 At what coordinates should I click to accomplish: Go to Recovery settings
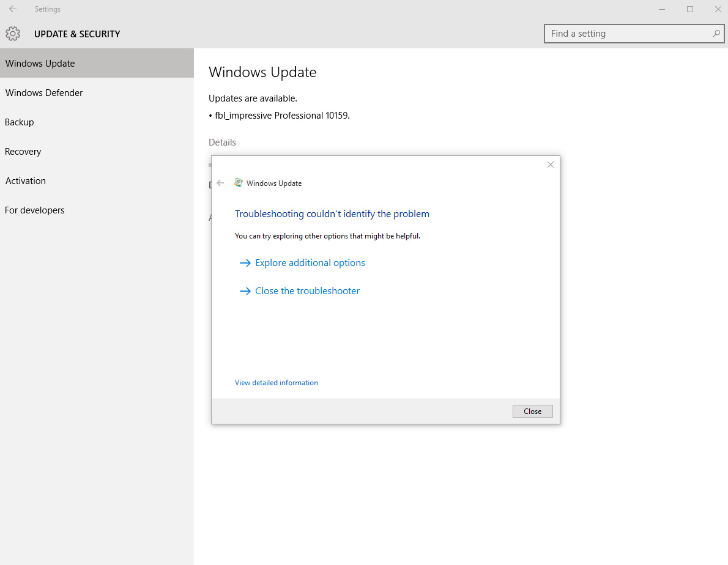97,151
